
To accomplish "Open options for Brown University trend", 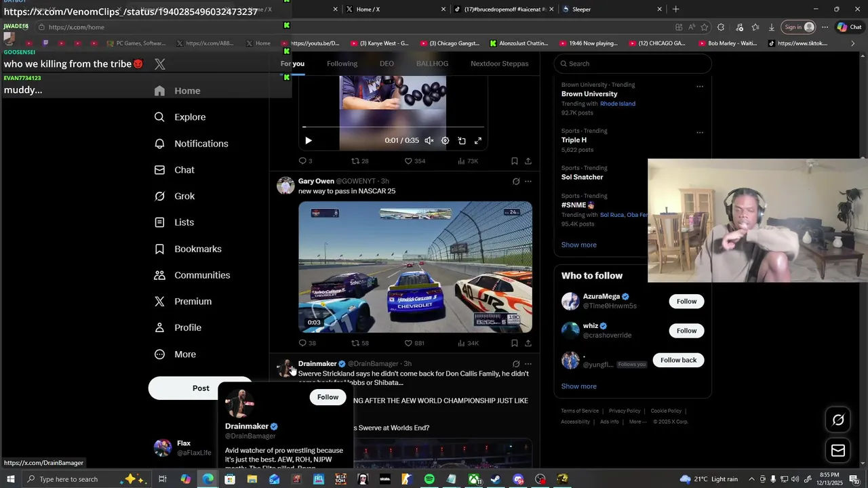I will coord(700,86).
